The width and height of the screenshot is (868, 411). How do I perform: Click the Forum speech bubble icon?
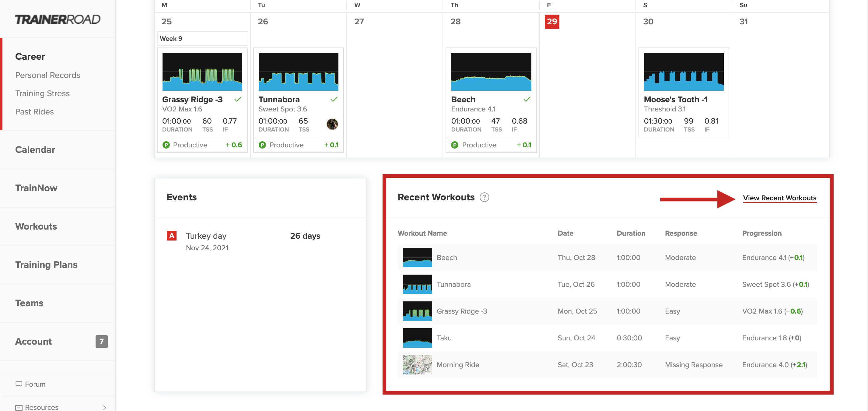[19, 384]
